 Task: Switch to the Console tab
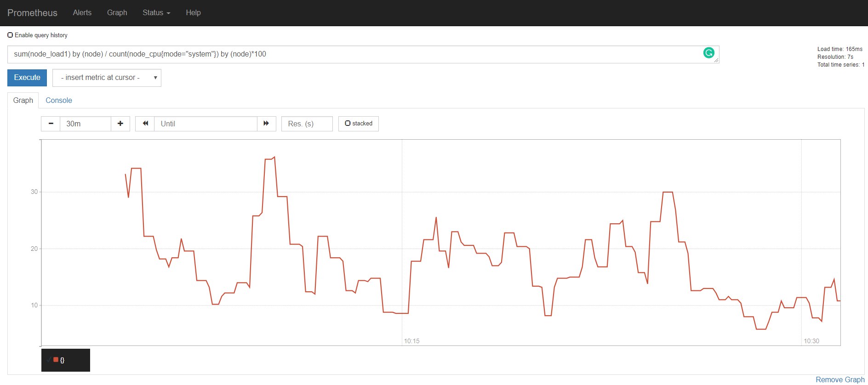59,100
